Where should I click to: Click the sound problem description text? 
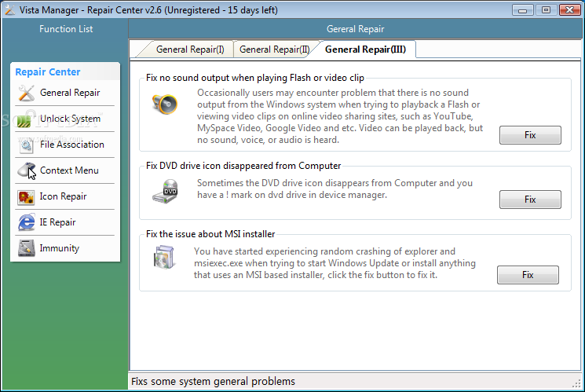click(x=340, y=116)
